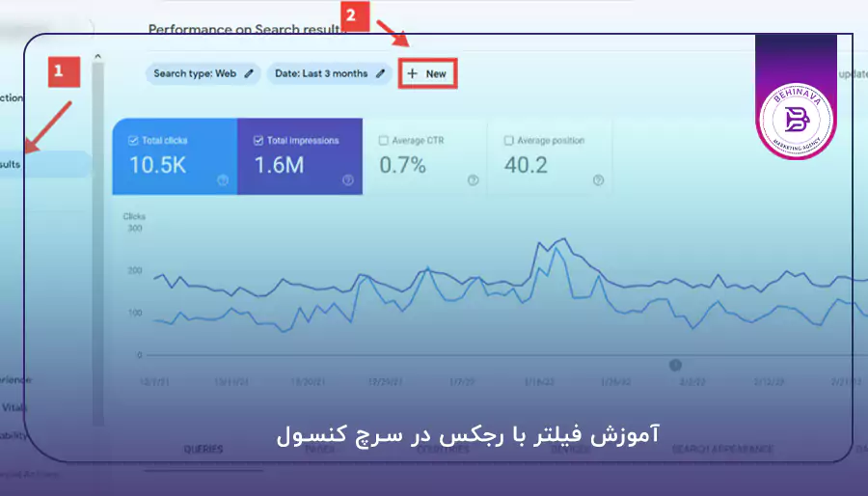Open help icon on Total impressions card
The height and width of the screenshot is (496, 868).
tap(347, 179)
